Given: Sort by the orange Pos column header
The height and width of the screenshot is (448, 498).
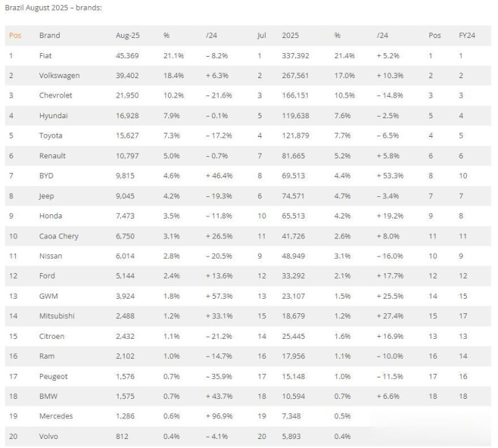Looking at the screenshot, I should point(15,35).
